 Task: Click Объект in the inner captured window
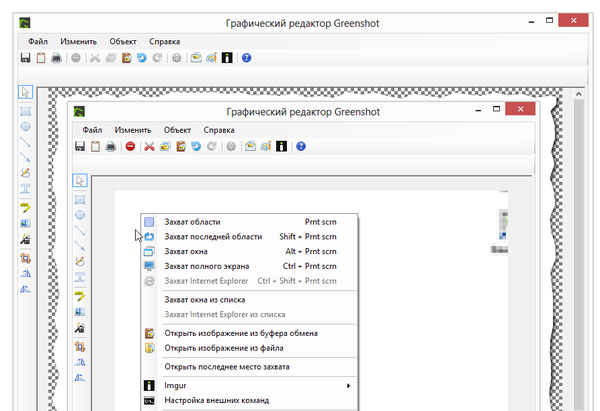click(177, 130)
